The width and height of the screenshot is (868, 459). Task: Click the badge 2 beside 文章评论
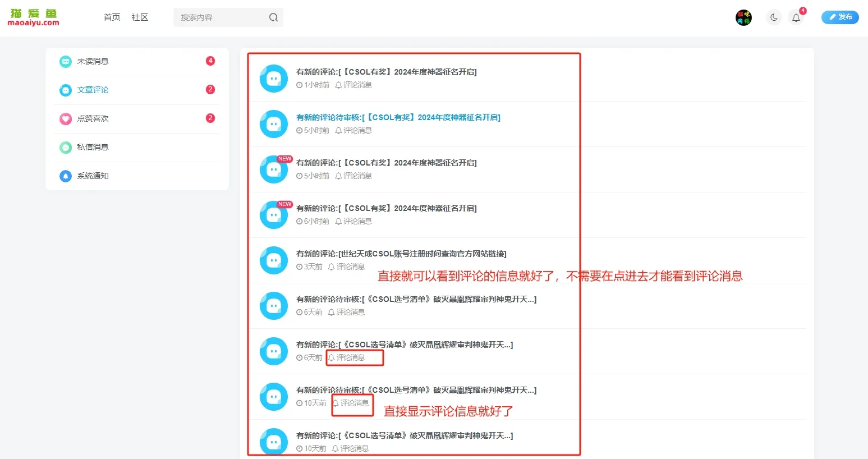point(210,89)
